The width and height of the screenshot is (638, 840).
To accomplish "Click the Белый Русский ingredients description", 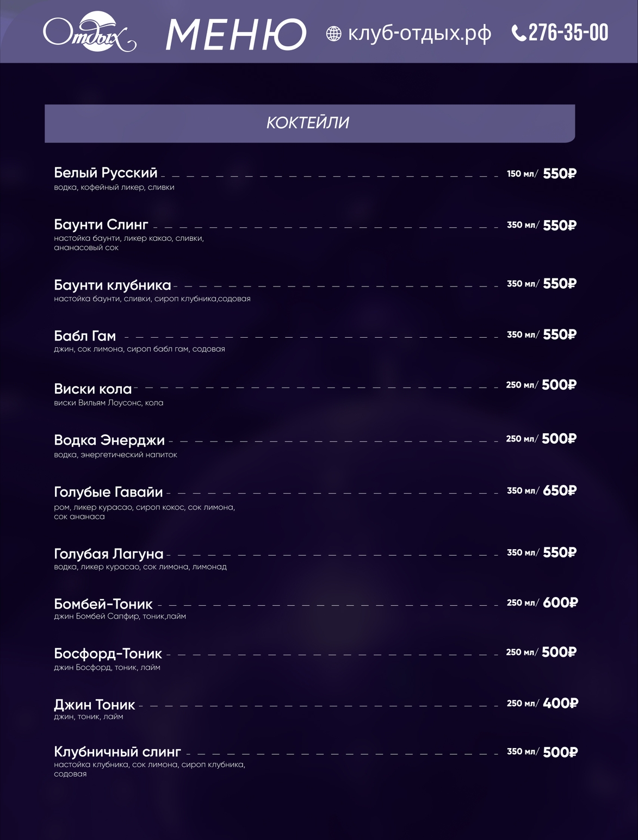I will (114, 187).
